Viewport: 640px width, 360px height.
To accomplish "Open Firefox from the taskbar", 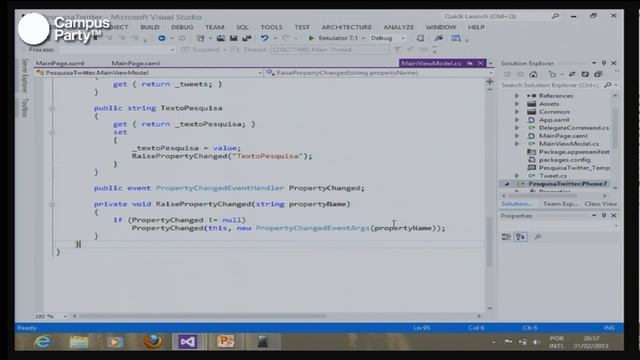I will click(152, 342).
